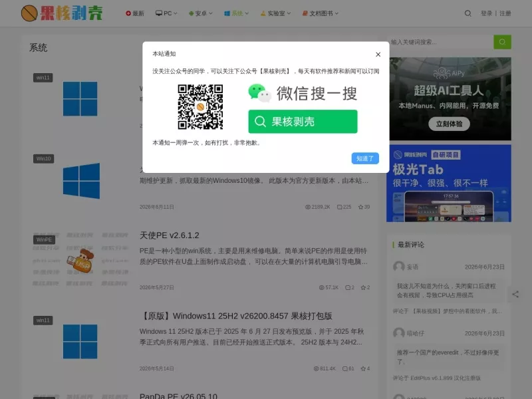The height and width of the screenshot is (399, 532).
Task: Click the 2026年5月14日 date text
Action: (157, 368)
